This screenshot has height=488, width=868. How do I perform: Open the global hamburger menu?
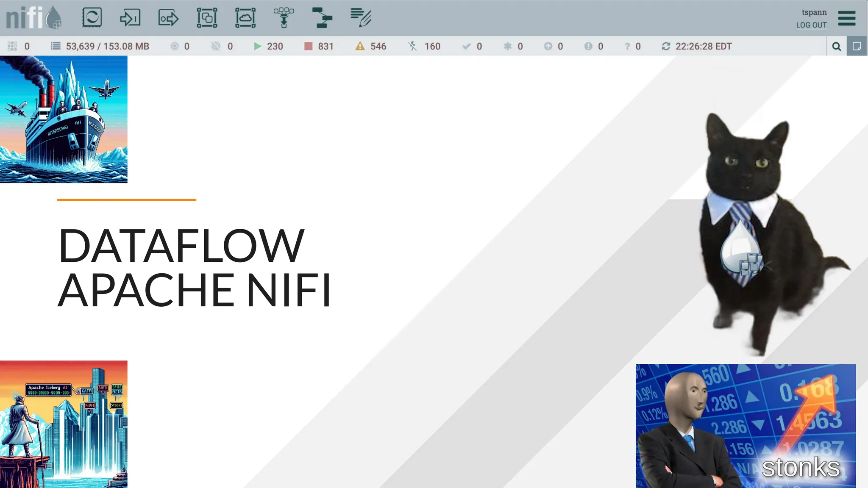(847, 18)
